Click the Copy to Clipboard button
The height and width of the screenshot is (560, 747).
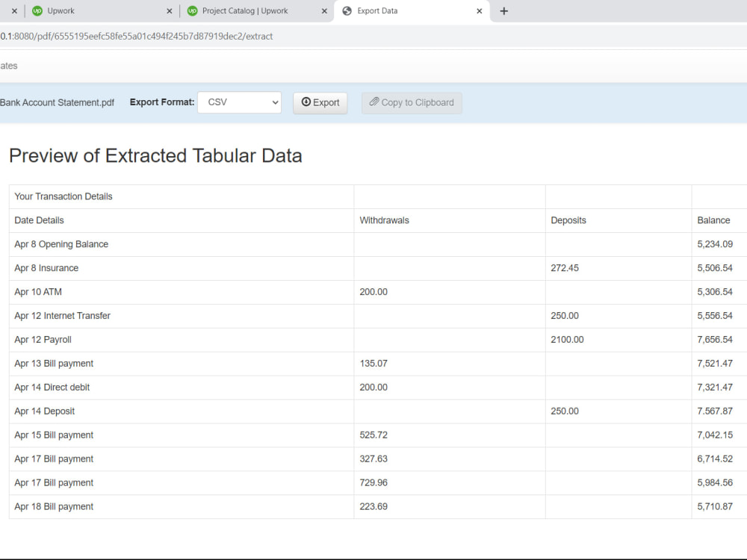tap(412, 102)
